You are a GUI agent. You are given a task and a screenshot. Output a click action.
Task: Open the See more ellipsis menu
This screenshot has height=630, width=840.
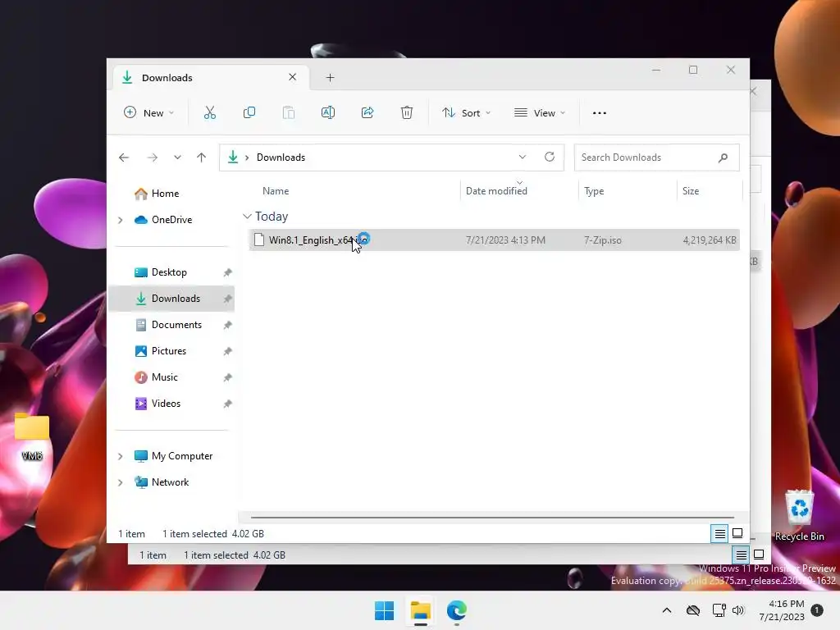click(600, 113)
